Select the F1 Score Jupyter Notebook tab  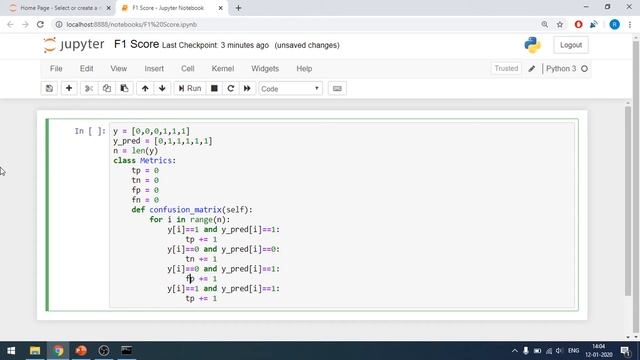tap(168, 8)
